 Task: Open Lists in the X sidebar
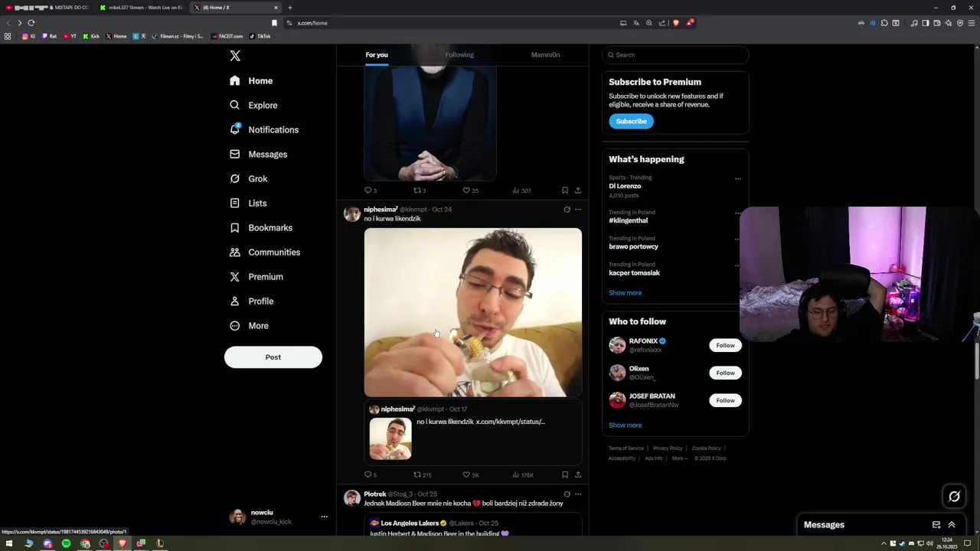coord(248,203)
